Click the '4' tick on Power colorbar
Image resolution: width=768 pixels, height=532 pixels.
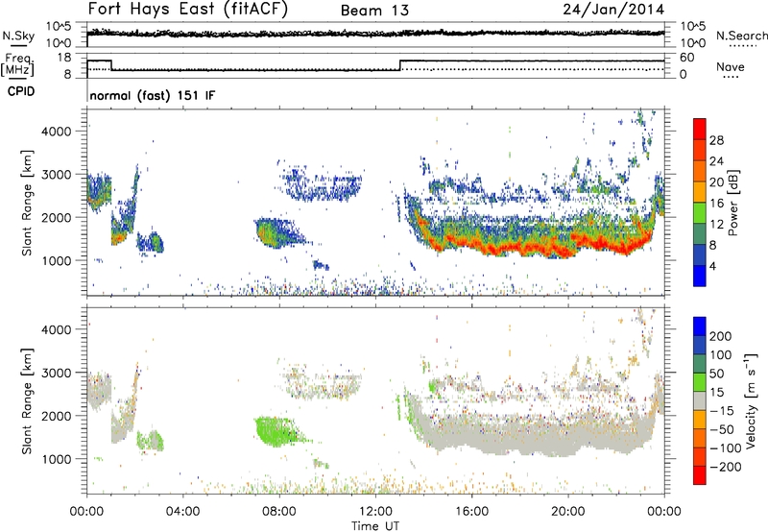click(712, 267)
